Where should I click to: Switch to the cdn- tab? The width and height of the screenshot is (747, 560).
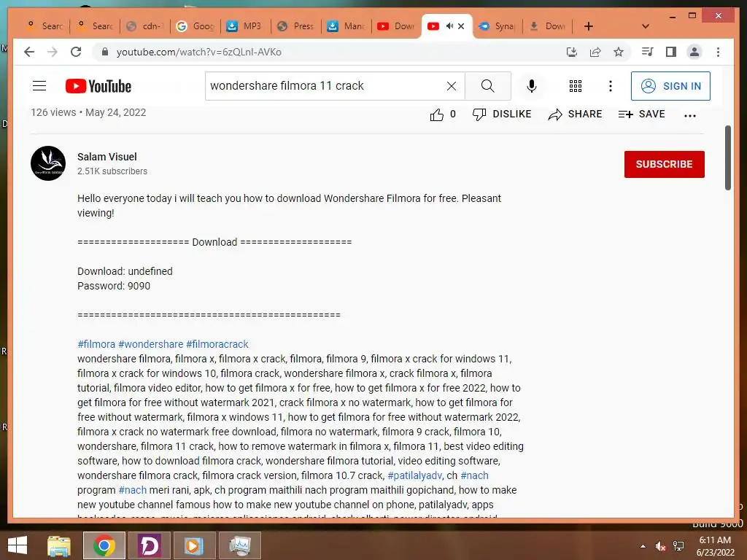(145, 26)
